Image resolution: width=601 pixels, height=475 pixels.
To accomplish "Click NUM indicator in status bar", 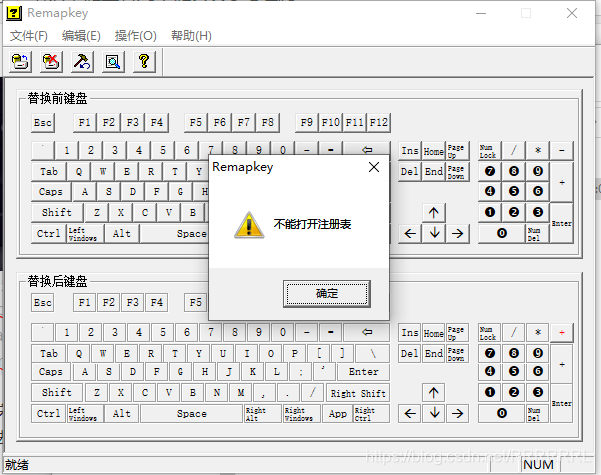I will click(539, 465).
